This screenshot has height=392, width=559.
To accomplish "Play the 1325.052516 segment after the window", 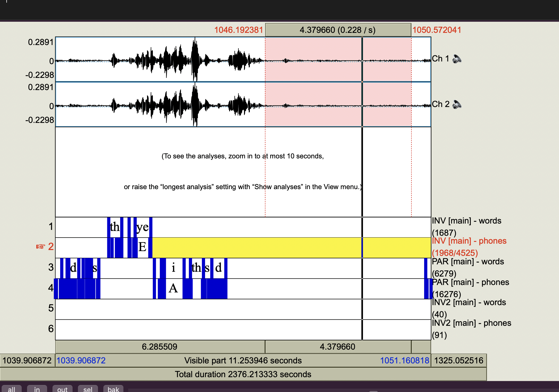I will pyautogui.click(x=459, y=360).
